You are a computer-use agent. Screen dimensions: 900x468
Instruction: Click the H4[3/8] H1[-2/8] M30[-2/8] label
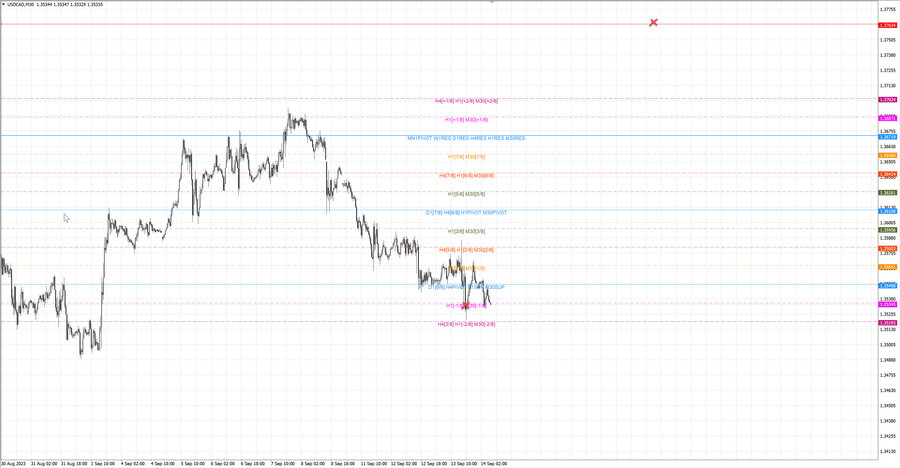tap(466, 324)
